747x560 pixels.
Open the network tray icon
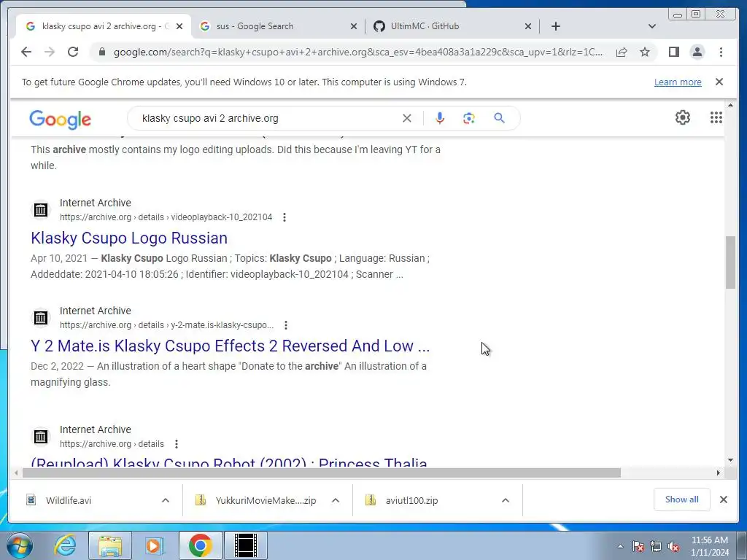(656, 547)
